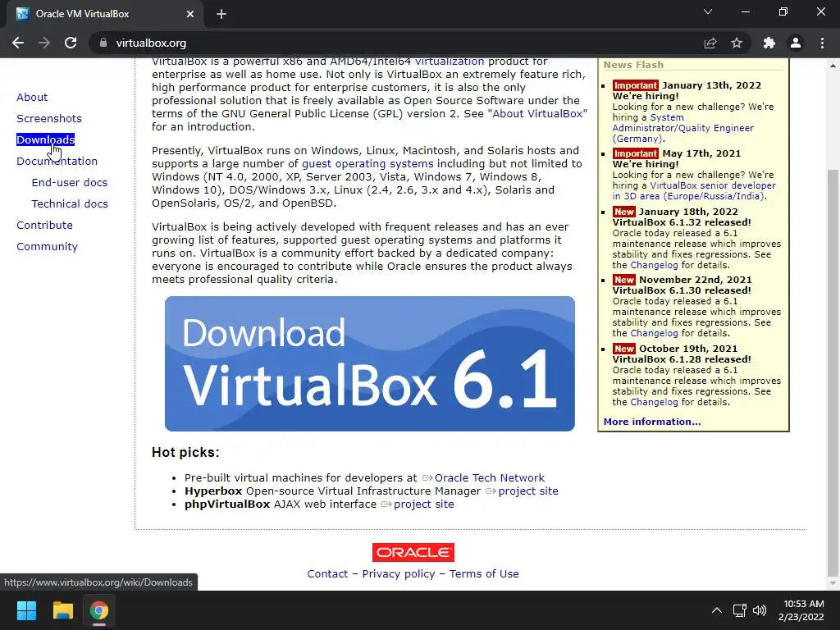Click the Chrome taskbar icon

[x=98, y=610]
